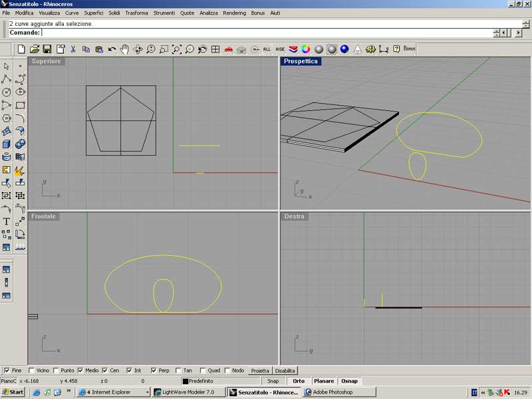
Task: Click the Undo arrow icon
Action: click(x=112, y=49)
